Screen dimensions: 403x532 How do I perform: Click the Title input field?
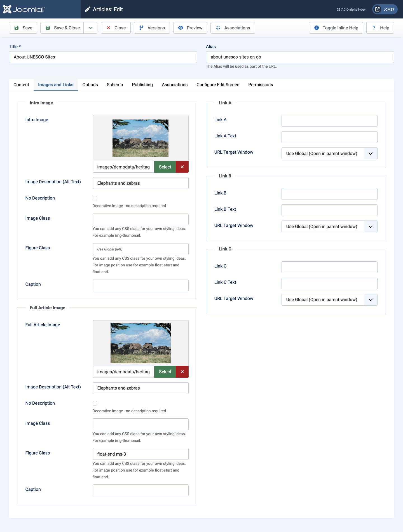(x=103, y=57)
